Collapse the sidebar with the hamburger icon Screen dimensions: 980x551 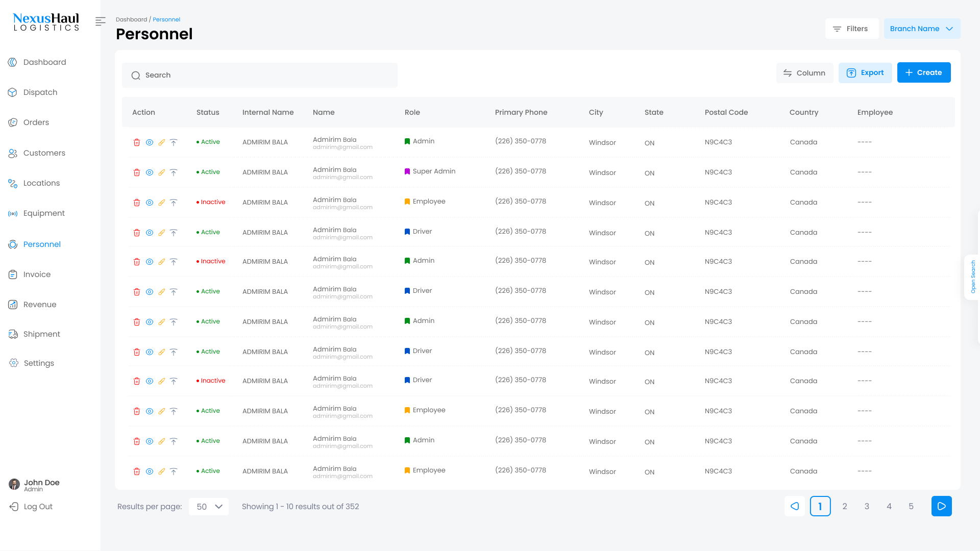click(x=101, y=21)
